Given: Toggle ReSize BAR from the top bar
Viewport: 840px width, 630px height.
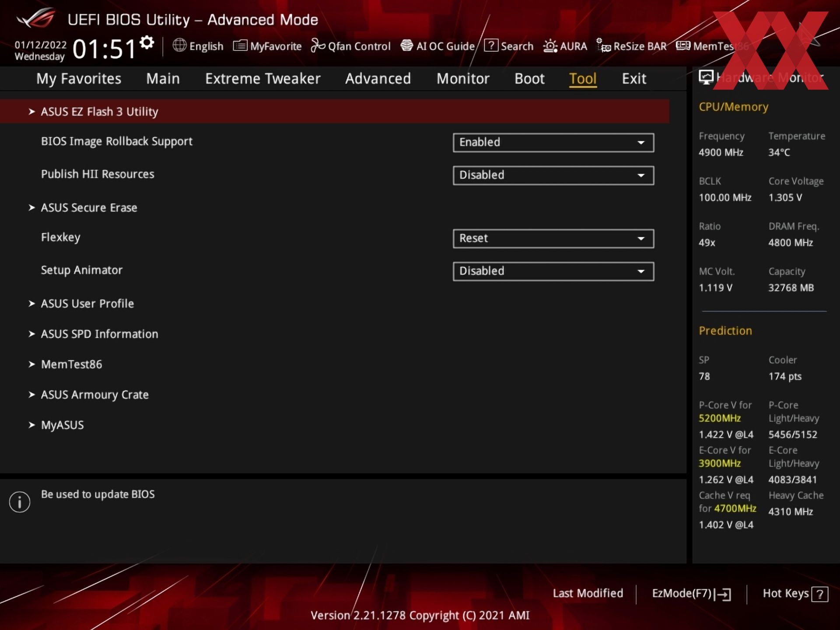Looking at the screenshot, I should click(631, 46).
